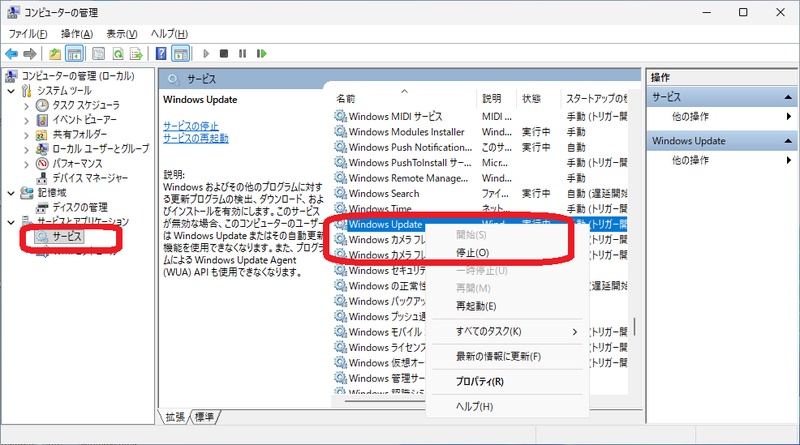Open デバイス マネージャー in the tree
This screenshot has width=800, height=445.
tap(90, 178)
